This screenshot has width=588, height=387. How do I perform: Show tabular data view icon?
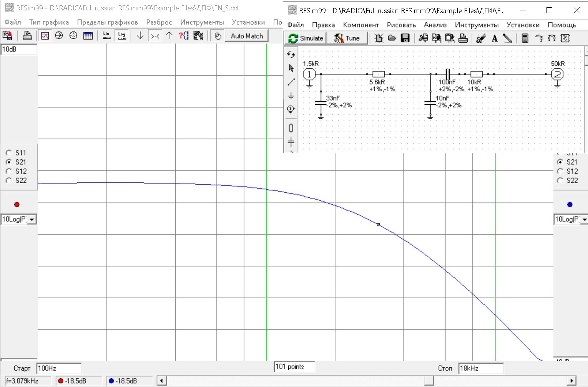[88, 36]
